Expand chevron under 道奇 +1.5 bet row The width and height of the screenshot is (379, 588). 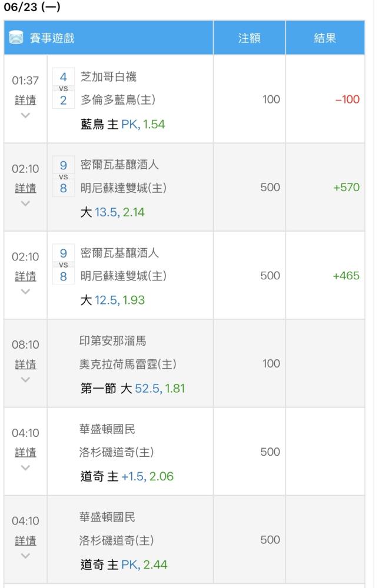pos(25,467)
